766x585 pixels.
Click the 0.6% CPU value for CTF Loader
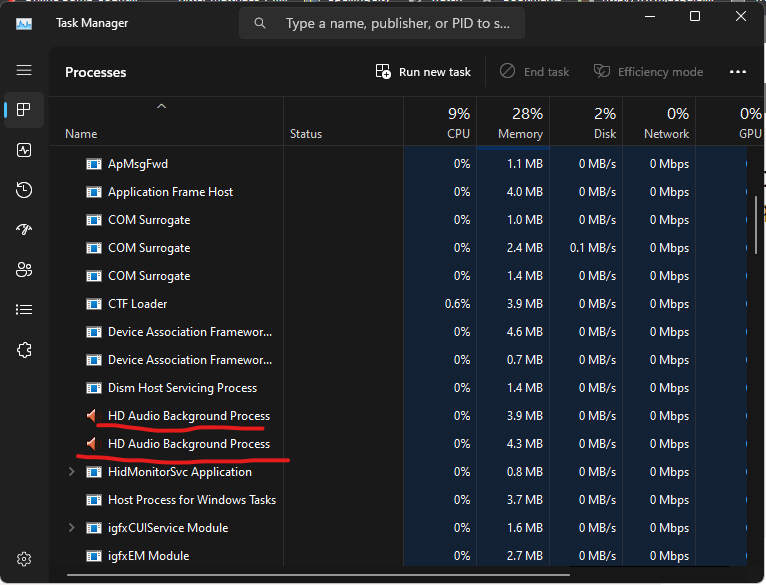pos(457,304)
